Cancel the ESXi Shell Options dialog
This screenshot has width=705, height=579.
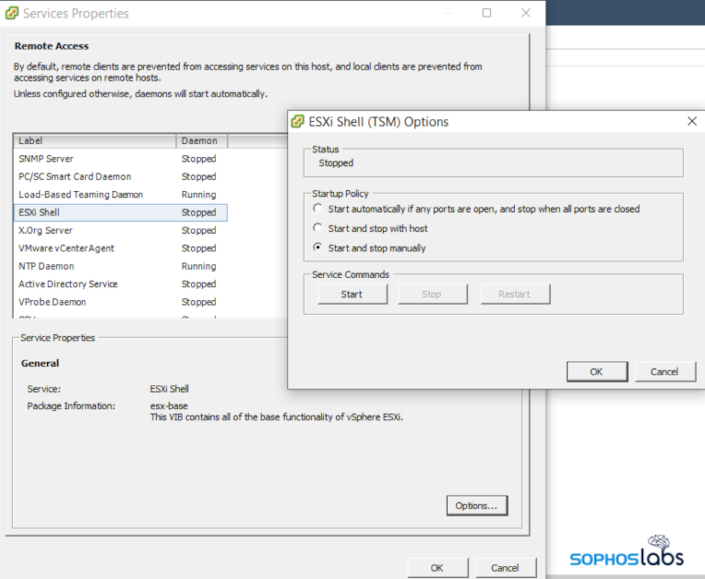[664, 371]
